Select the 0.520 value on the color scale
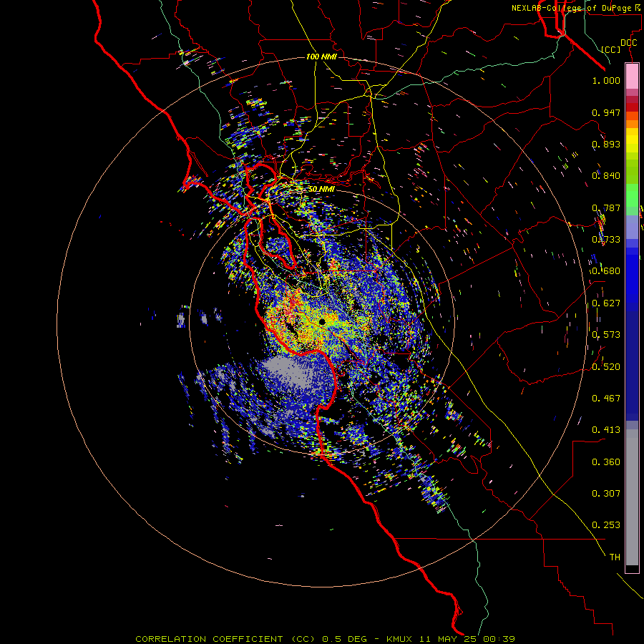Screen dimensions: 644x644 (606, 367)
